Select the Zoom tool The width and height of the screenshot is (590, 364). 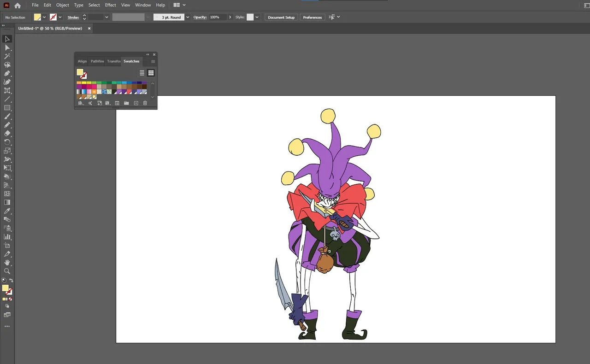tap(7, 271)
